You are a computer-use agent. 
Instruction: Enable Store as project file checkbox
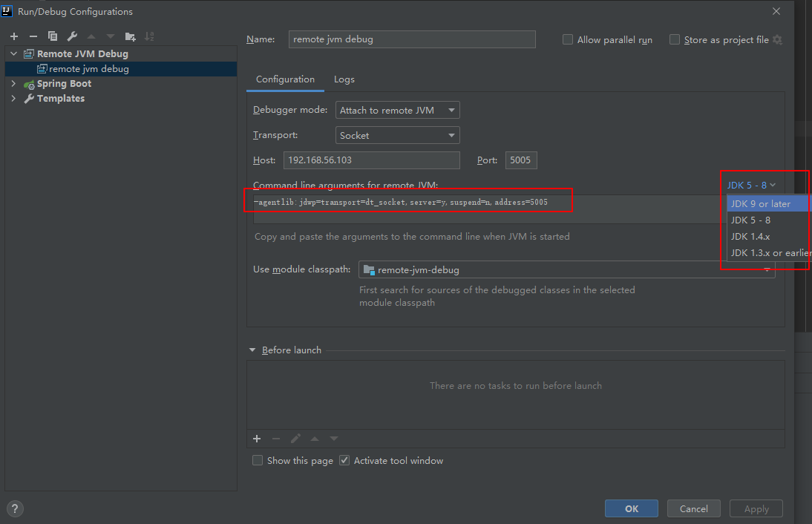674,40
